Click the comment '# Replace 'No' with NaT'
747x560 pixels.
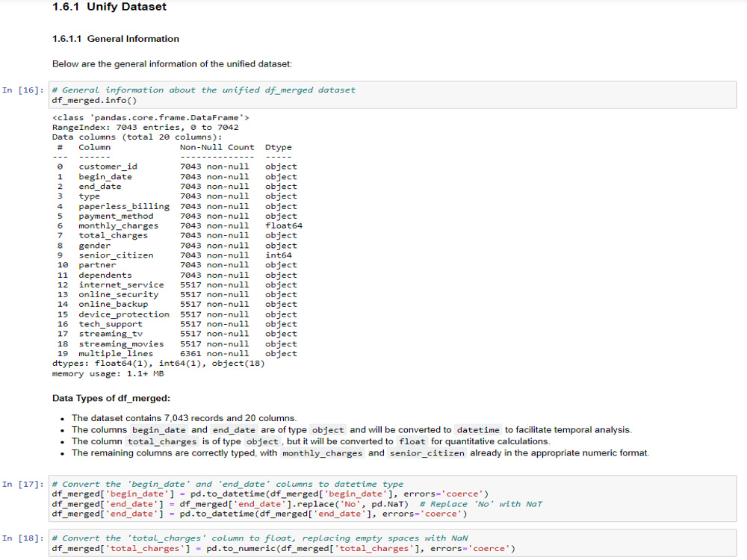coord(480,504)
